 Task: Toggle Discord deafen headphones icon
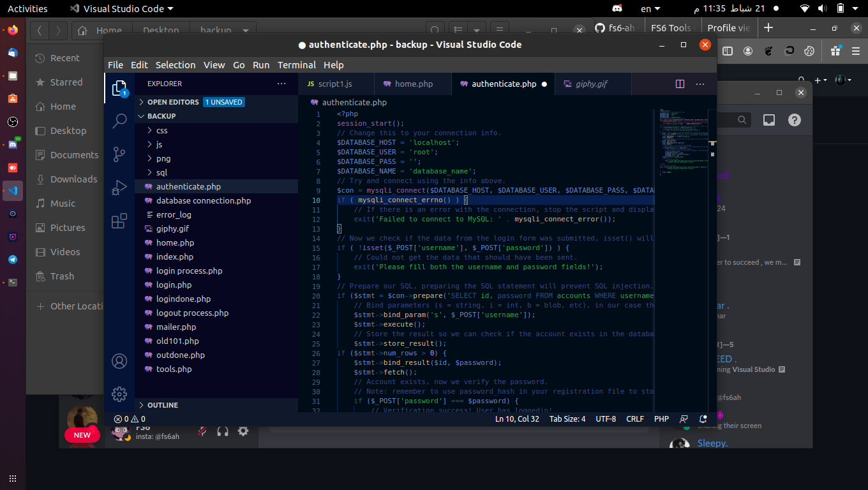click(223, 431)
